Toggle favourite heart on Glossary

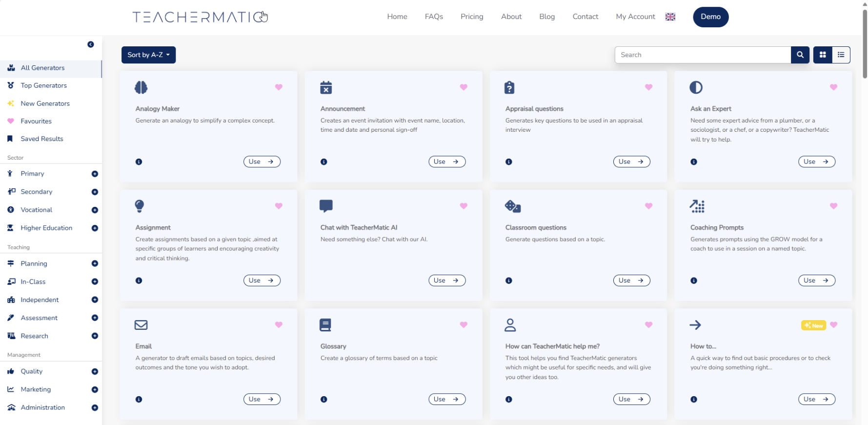(x=464, y=325)
